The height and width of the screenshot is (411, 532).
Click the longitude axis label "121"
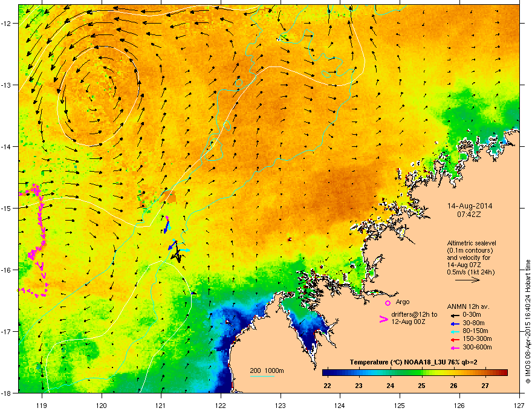pyautogui.click(x=161, y=405)
